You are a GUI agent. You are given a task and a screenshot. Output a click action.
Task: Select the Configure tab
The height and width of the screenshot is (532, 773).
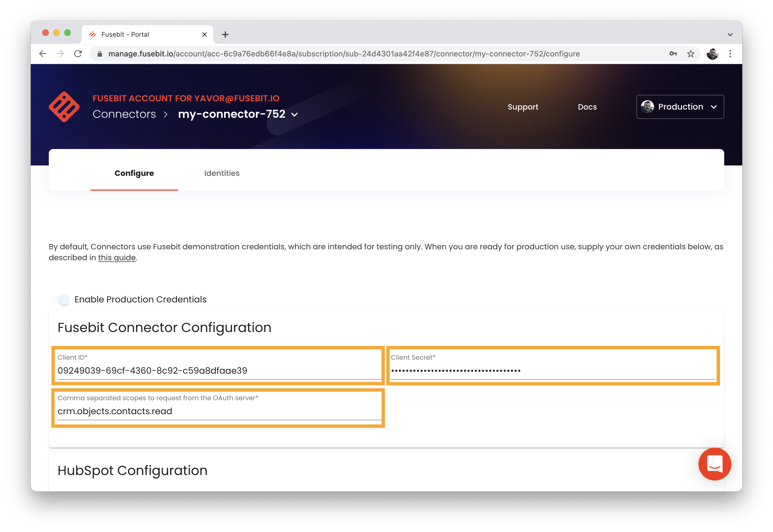(x=134, y=173)
